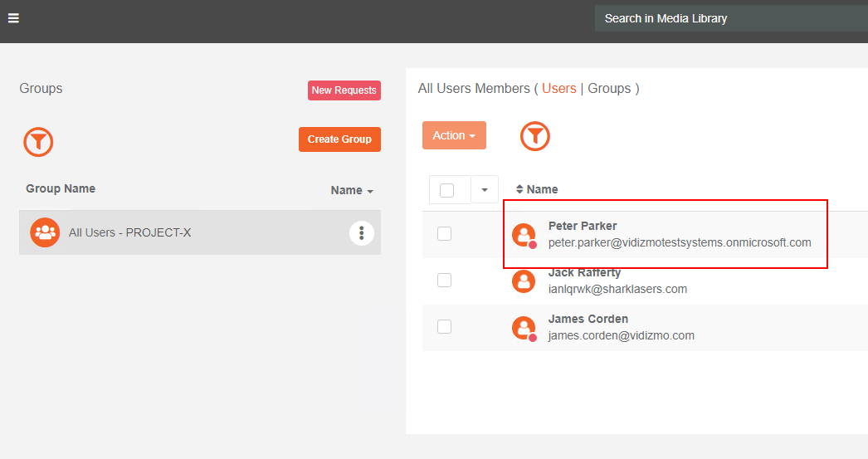Image resolution: width=868 pixels, height=459 pixels.
Task: Click the users list filter icon
Action: [x=535, y=136]
